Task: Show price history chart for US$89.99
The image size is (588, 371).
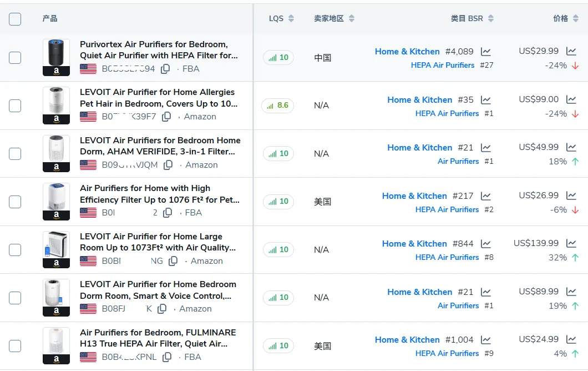Action: tap(571, 291)
